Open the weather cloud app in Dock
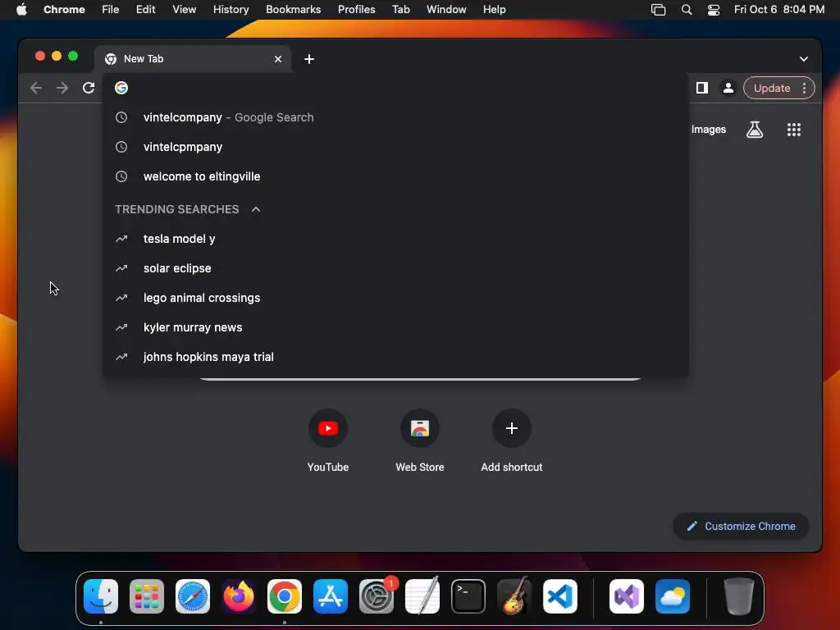The width and height of the screenshot is (840, 630). coord(673,596)
